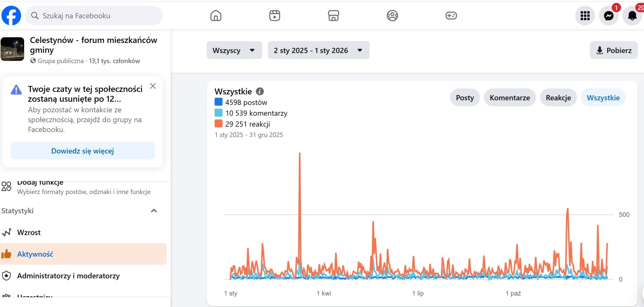The width and height of the screenshot is (644, 307).
Task: Open the grid menu icon
Action: pos(585,15)
